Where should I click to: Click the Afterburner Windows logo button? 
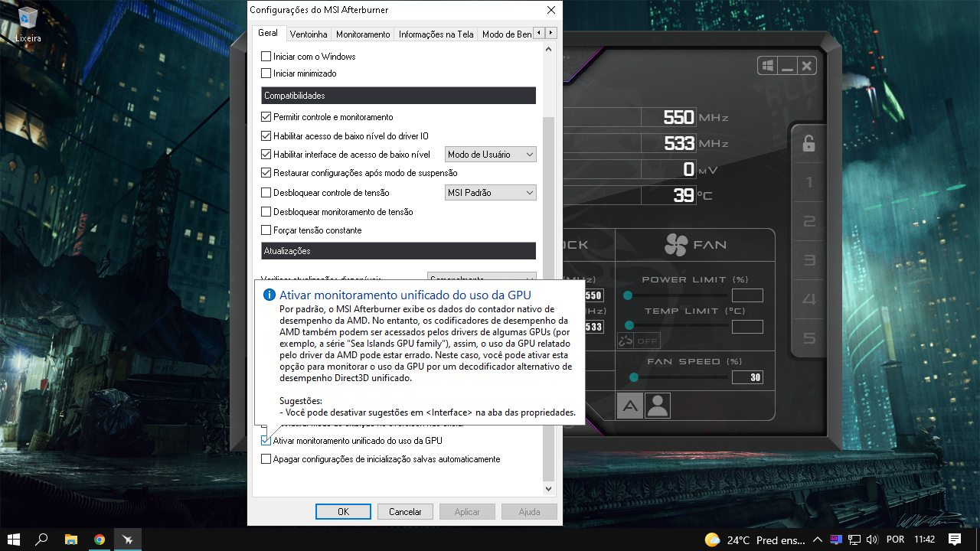coord(768,66)
